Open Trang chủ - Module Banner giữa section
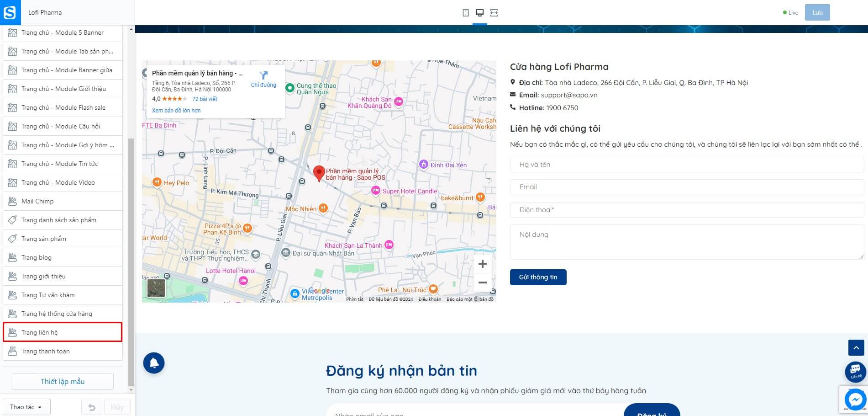The width and height of the screenshot is (868, 416). 63,70
